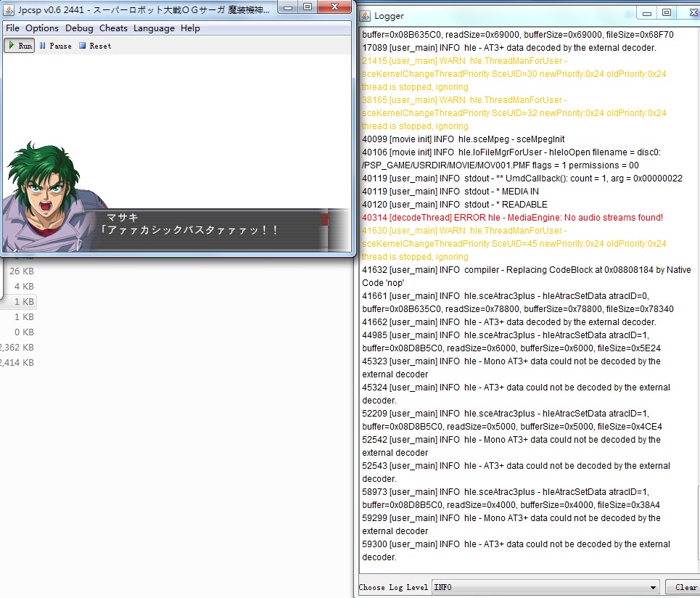Open the Options menu

tap(42, 28)
